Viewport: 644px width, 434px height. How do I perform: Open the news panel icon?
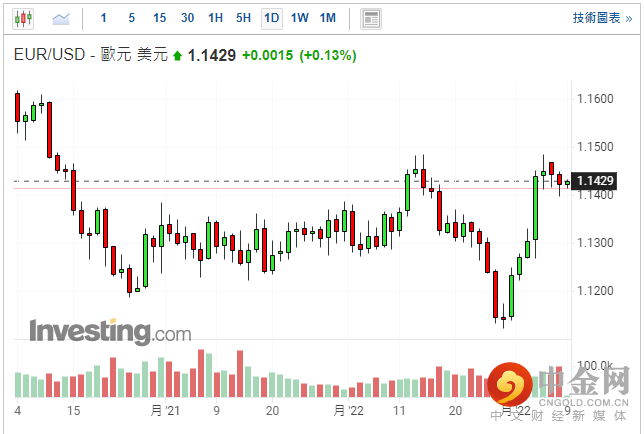(x=372, y=18)
